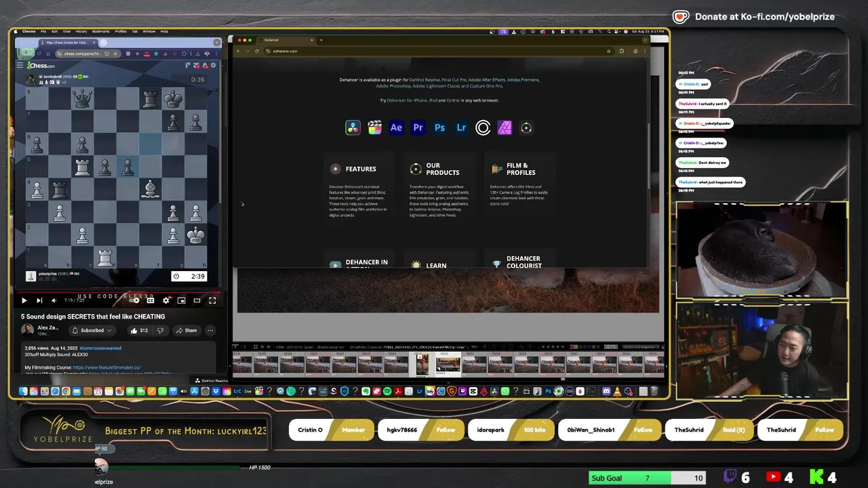Click the chess.com logo
Image resolution: width=868 pixels, height=488 pixels.
click(x=40, y=65)
